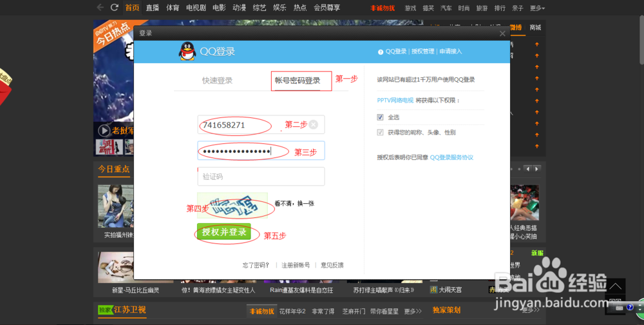Open the 大闹天宫 link
The image size is (644, 325).
point(450,290)
